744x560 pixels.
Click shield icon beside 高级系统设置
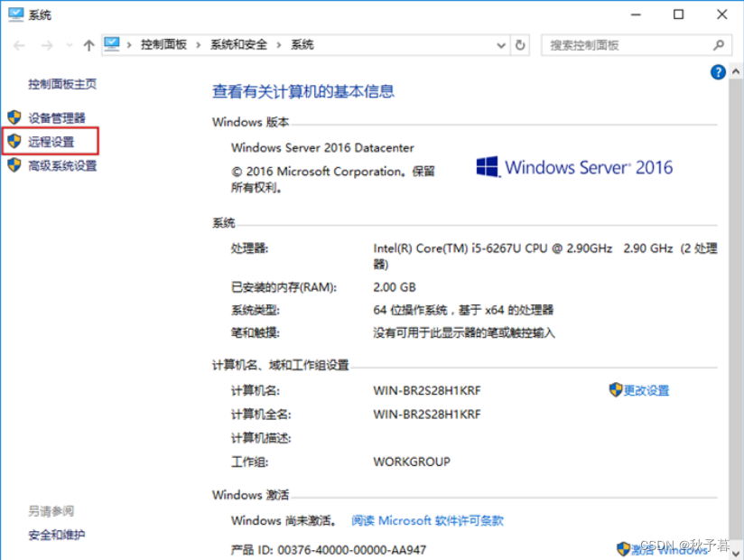(x=14, y=165)
